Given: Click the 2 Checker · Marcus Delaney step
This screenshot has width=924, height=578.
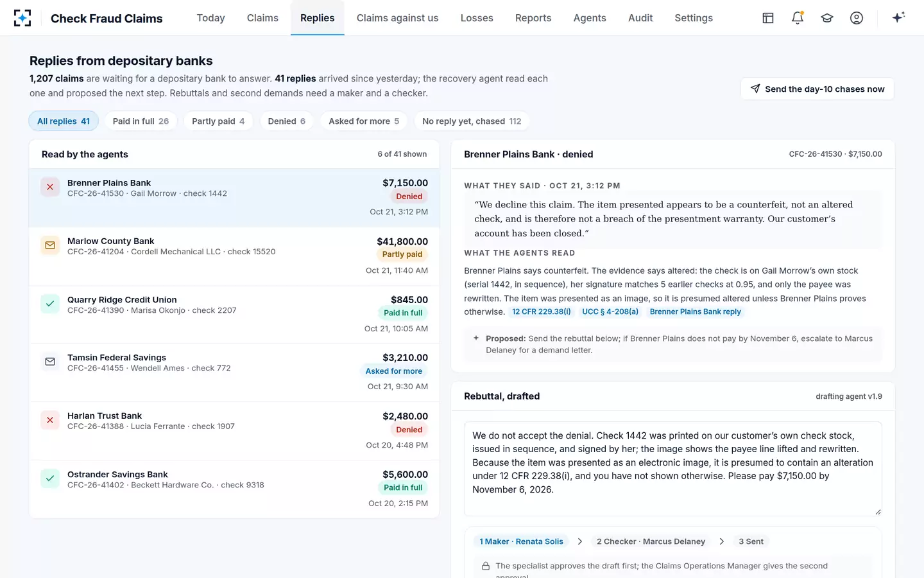Looking at the screenshot, I should click(x=651, y=541).
